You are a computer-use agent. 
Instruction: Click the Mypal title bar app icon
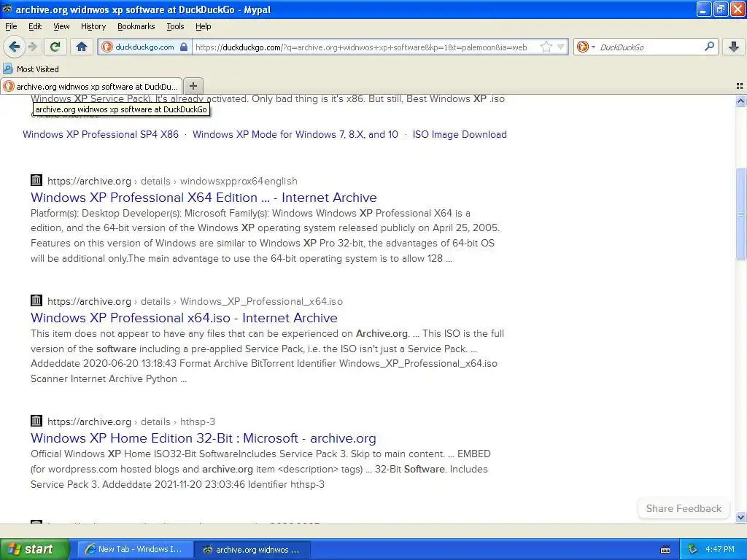pyautogui.click(x=7, y=9)
